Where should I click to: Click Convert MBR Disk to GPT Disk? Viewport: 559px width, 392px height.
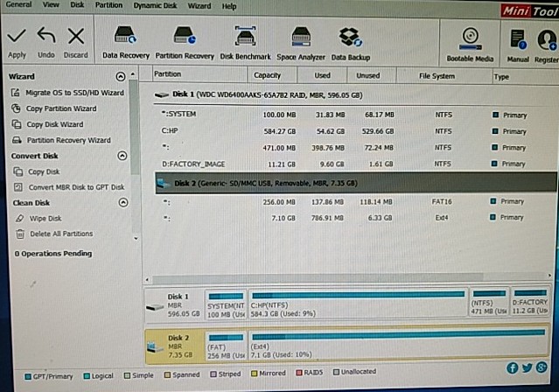click(x=76, y=187)
